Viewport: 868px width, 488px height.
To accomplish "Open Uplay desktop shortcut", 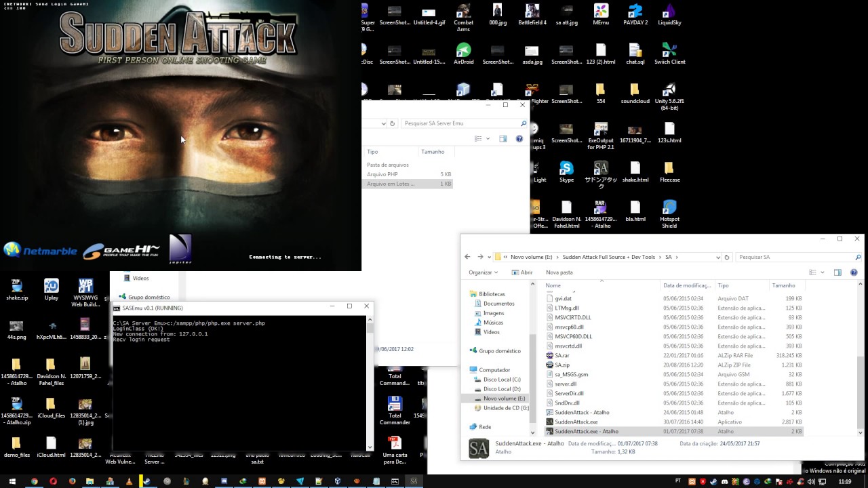I will [x=51, y=289].
